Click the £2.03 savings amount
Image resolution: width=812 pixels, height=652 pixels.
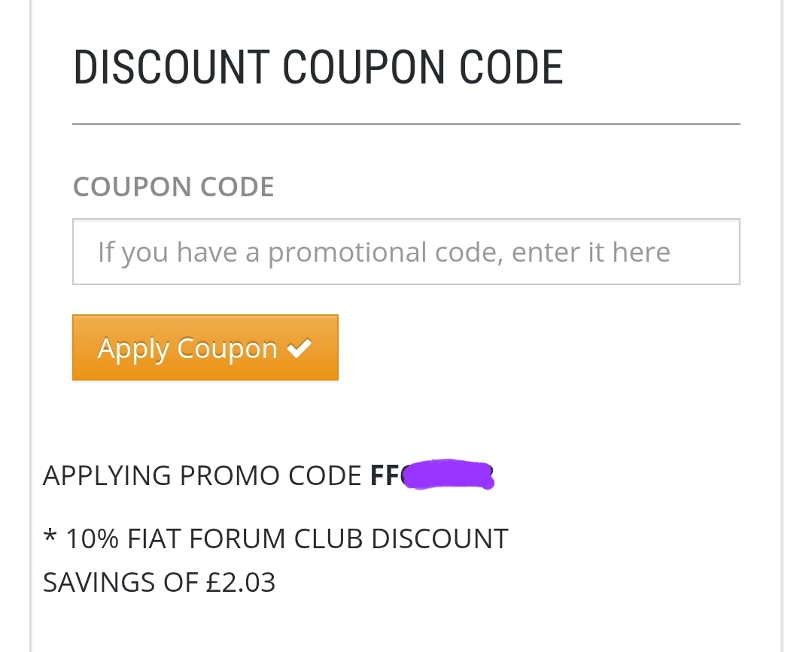pyautogui.click(x=241, y=582)
